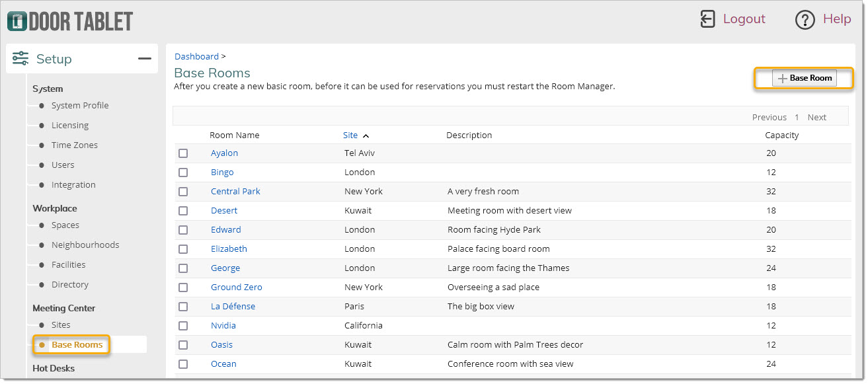Go to Next page of rooms
This screenshot has height=384, width=868.
tap(816, 118)
